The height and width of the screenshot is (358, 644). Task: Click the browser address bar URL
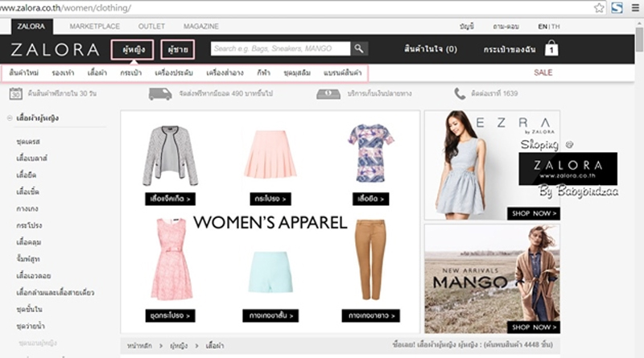click(66, 8)
